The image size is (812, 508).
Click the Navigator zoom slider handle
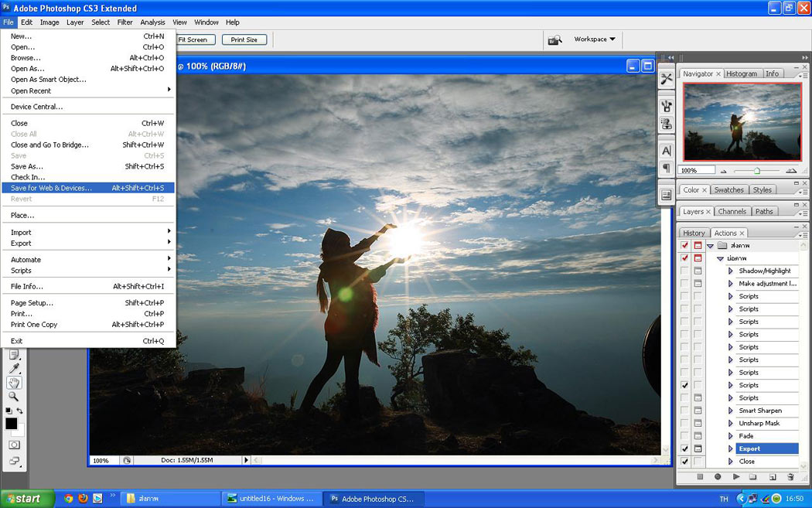pyautogui.click(x=756, y=170)
